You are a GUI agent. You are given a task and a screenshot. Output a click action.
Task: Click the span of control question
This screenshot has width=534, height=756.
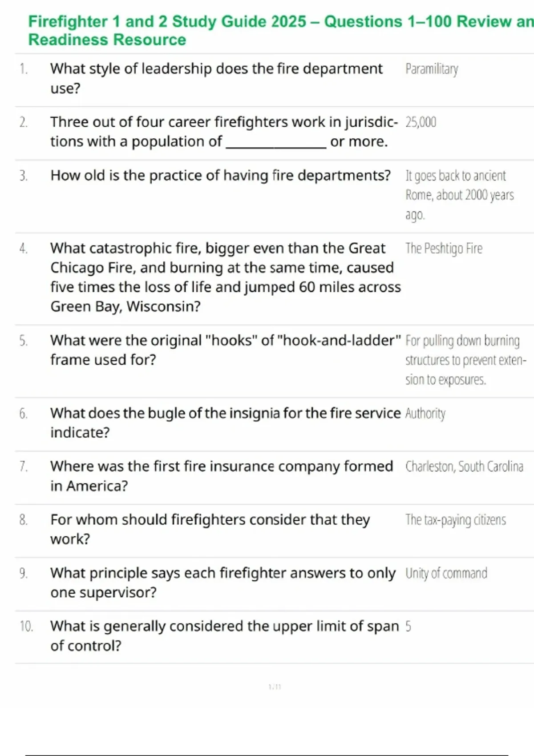224,636
